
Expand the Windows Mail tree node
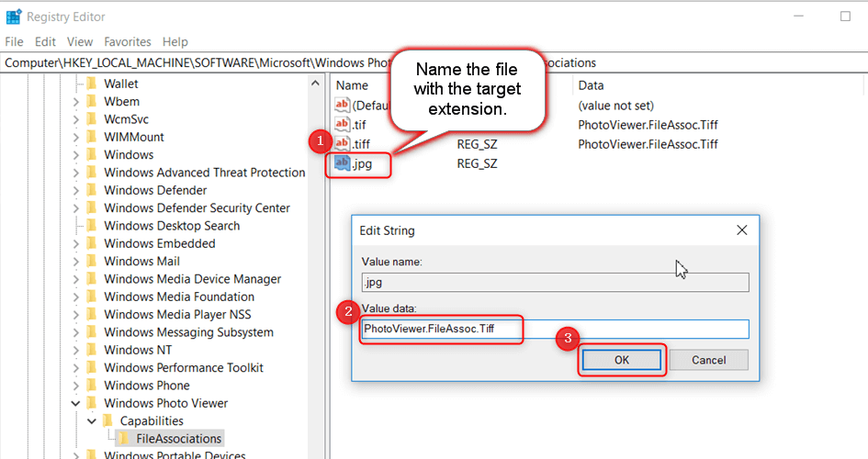[x=76, y=262]
